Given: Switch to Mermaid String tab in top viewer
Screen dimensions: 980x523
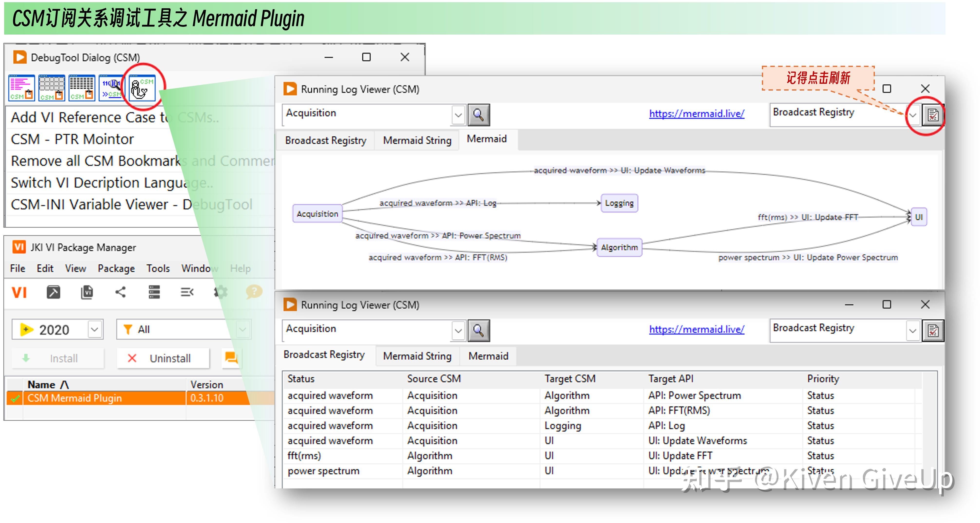Looking at the screenshot, I should 417,140.
